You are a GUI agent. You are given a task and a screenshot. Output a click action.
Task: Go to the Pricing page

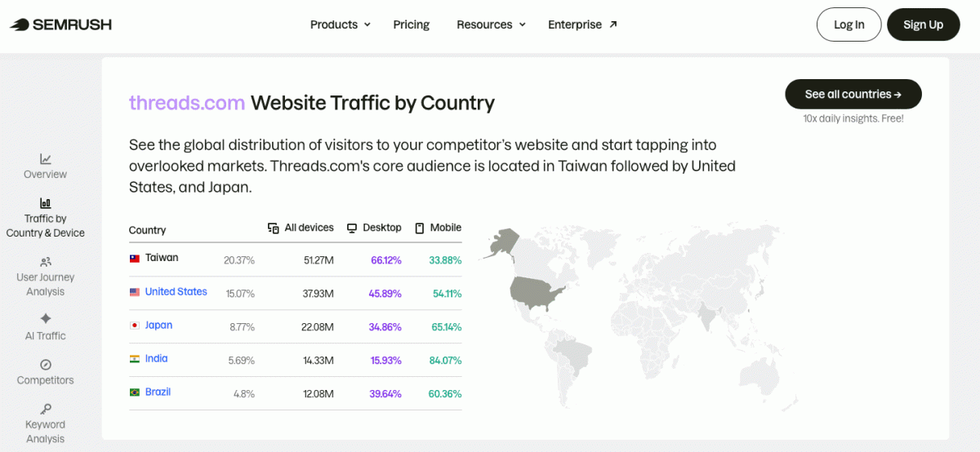[411, 24]
